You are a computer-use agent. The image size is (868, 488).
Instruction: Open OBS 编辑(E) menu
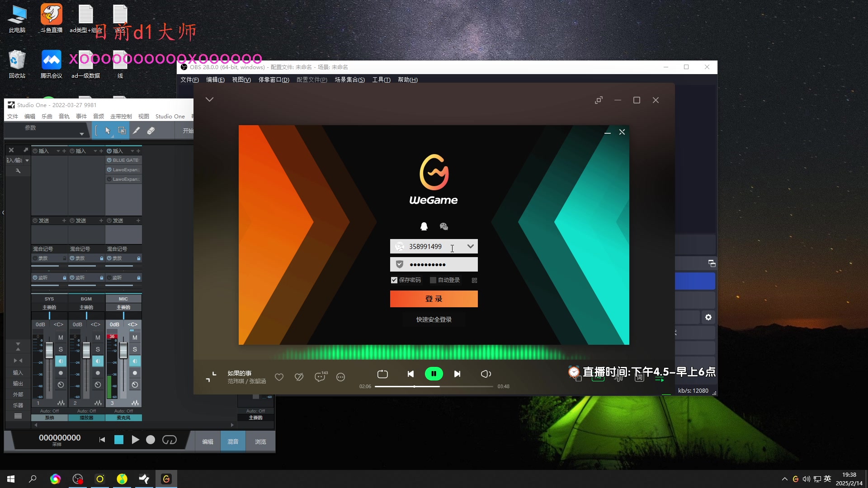click(215, 80)
